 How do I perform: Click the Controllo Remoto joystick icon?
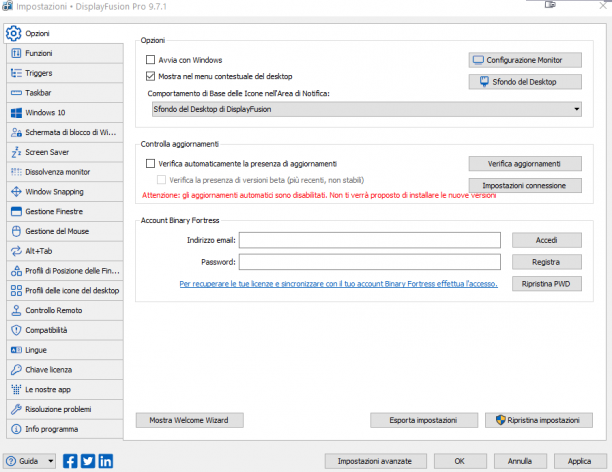pyautogui.click(x=16, y=310)
